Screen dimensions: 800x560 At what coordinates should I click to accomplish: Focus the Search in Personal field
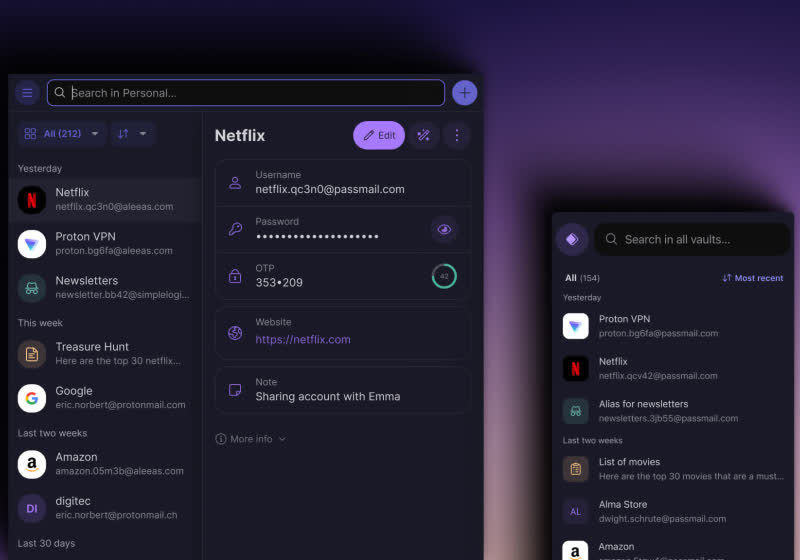tap(245, 93)
